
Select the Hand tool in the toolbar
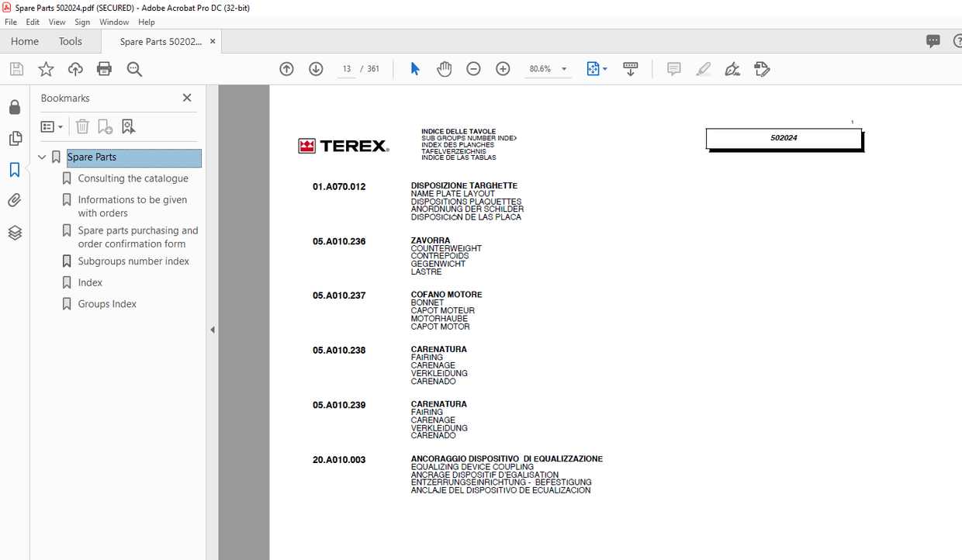(x=444, y=68)
